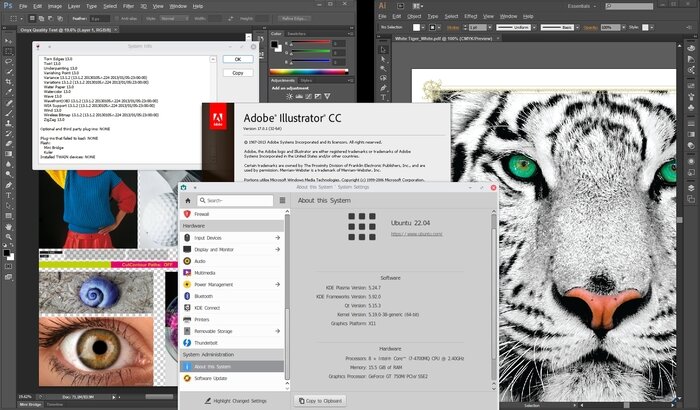This screenshot has width=700, height=410.
Task: Select Illustrator's Selection tool
Action: [x=383, y=50]
